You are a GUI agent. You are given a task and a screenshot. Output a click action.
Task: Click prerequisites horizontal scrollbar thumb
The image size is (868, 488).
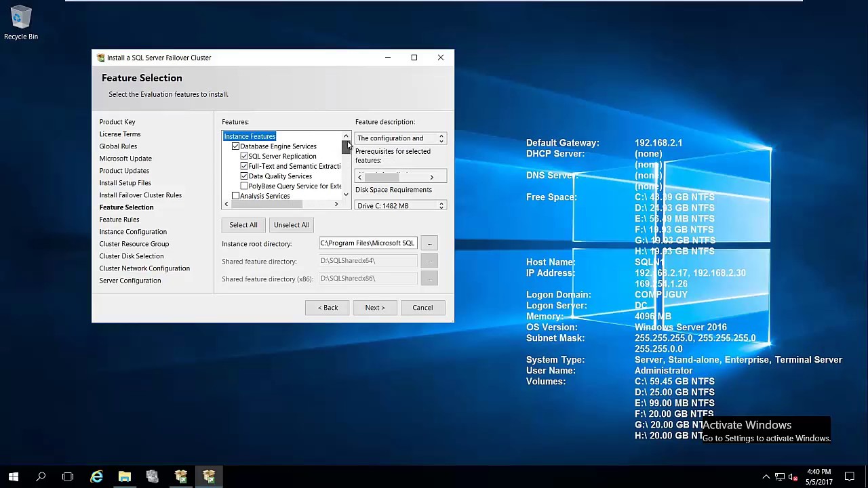381,177
